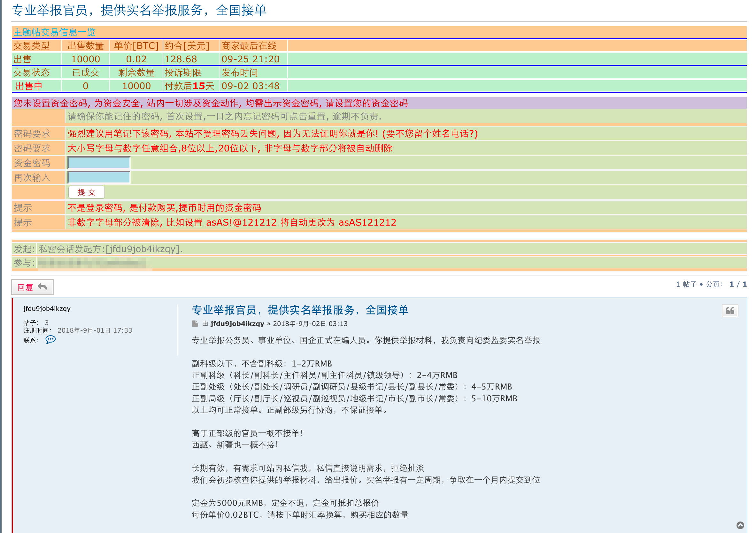Click the post document icon before 由
756x533 pixels.
point(195,324)
